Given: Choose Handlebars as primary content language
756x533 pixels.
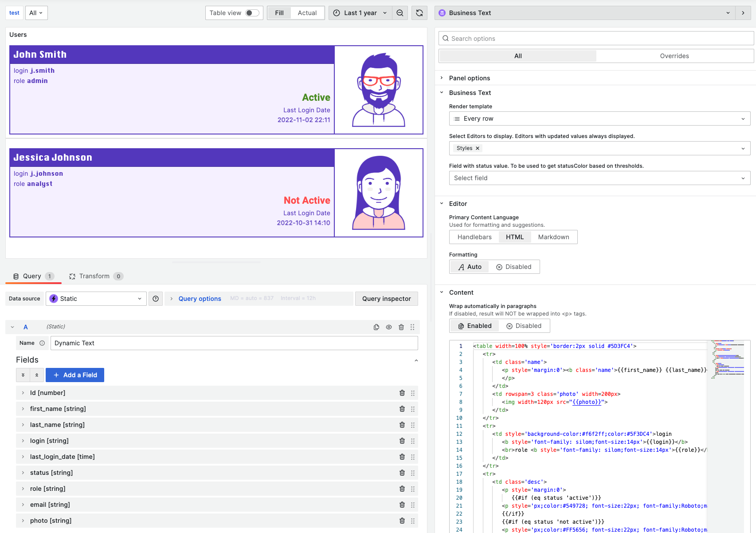Looking at the screenshot, I should (474, 237).
